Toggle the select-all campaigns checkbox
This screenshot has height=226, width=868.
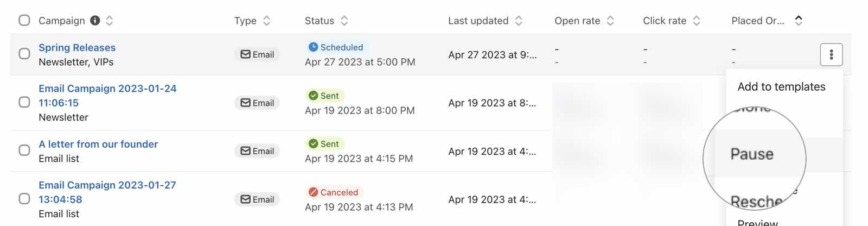[24, 21]
